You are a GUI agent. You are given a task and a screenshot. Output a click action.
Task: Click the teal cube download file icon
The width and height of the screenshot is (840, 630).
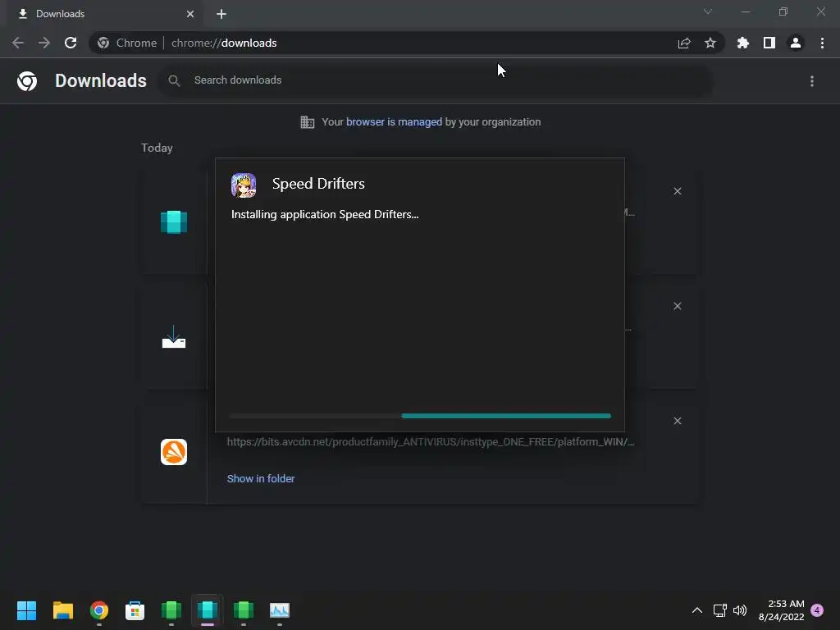[x=174, y=221]
